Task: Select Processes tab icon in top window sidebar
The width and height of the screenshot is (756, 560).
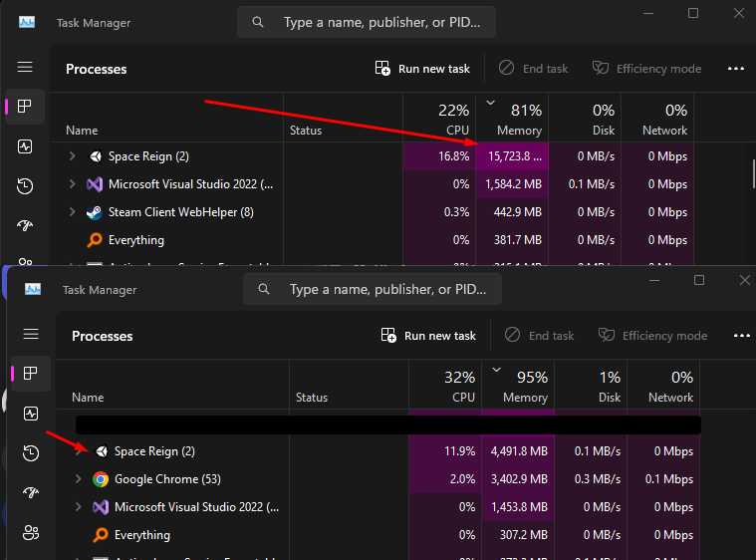Action: 25,106
